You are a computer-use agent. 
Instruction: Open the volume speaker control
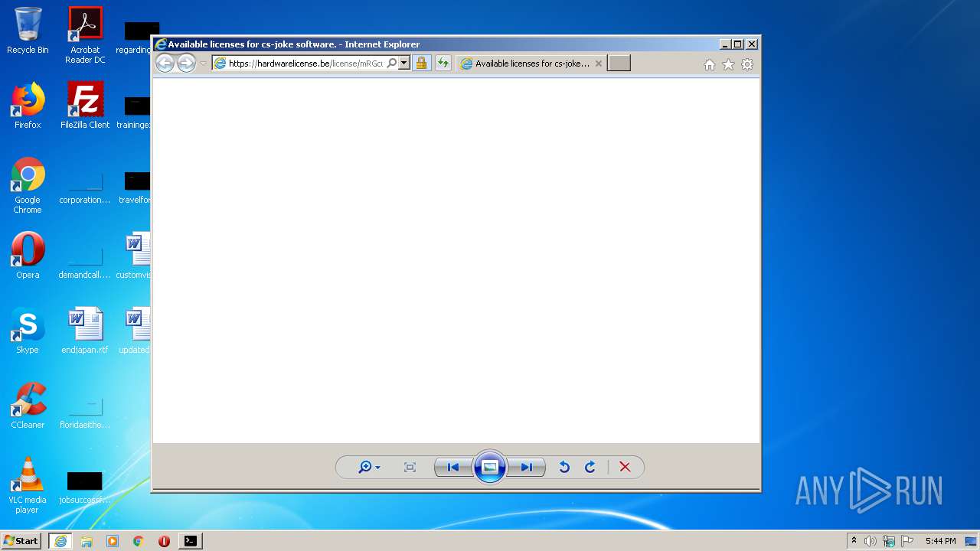tap(871, 541)
